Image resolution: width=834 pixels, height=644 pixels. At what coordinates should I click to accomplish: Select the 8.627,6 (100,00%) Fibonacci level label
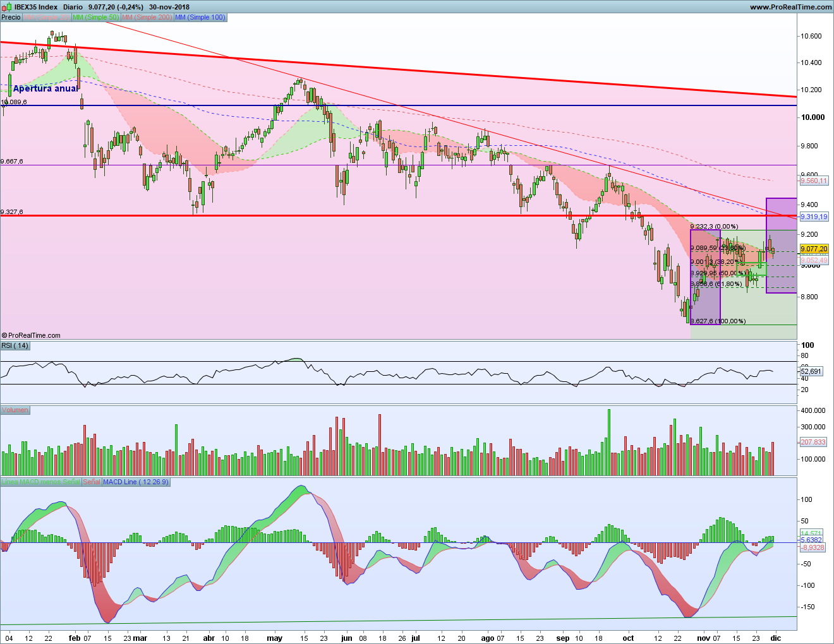[x=718, y=321]
